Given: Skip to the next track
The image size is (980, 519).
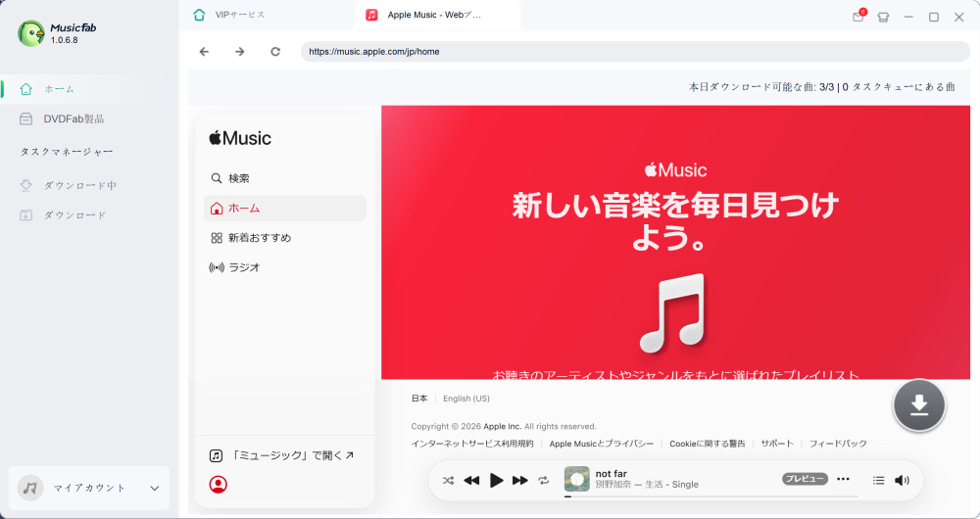Looking at the screenshot, I should tap(520, 480).
